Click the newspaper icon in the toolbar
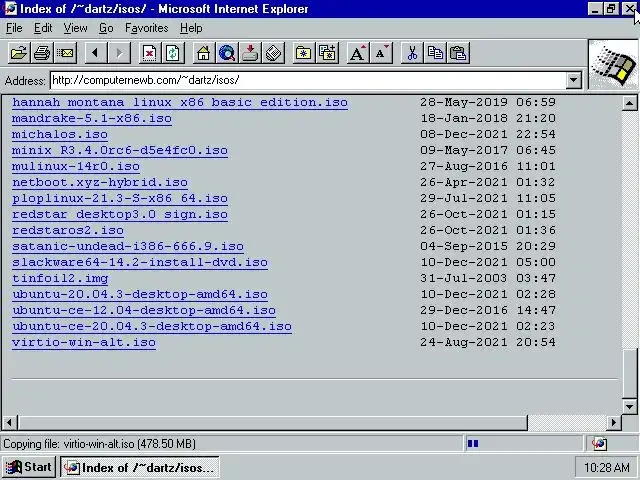Screen dimensions: 640x480 click(x=274, y=53)
